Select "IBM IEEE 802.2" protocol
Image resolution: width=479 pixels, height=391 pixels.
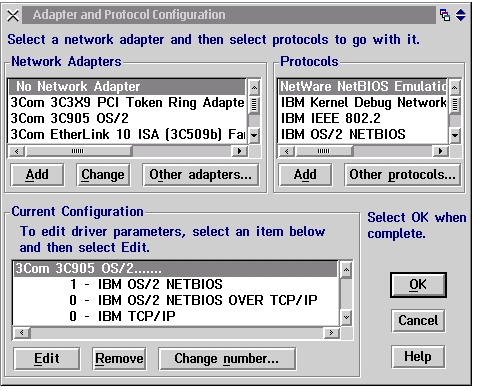coord(363,119)
